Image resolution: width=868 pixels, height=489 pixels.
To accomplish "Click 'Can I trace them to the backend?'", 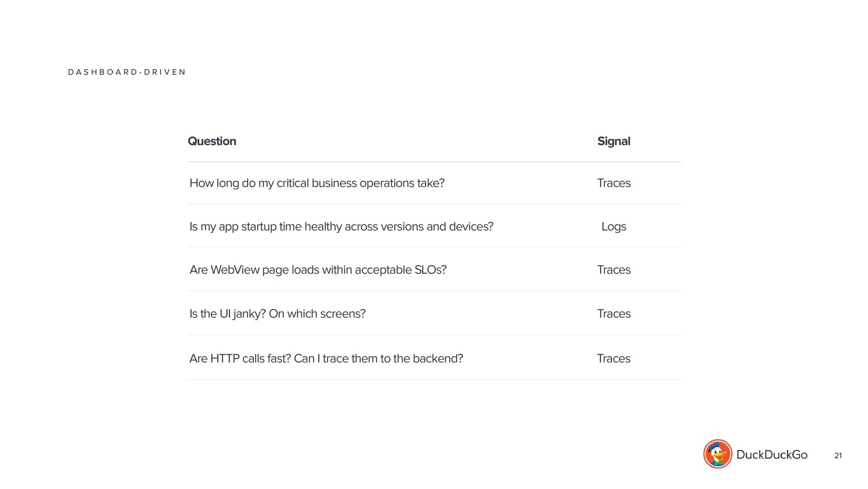I will click(x=378, y=359).
